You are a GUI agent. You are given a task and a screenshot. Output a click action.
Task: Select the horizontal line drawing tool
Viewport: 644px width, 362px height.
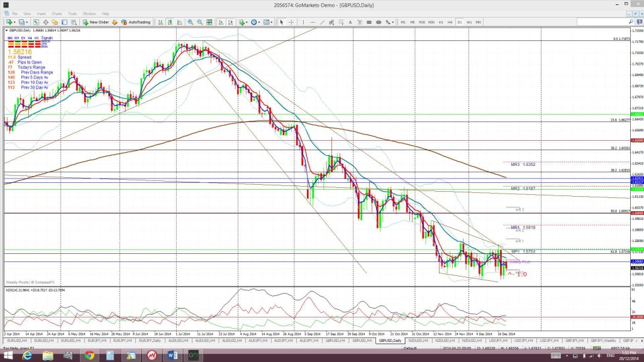tap(313, 22)
